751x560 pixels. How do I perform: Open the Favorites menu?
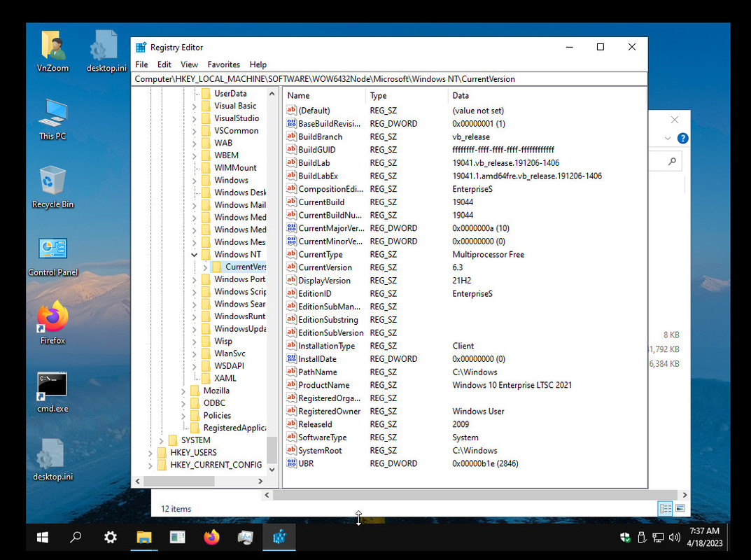click(x=224, y=64)
